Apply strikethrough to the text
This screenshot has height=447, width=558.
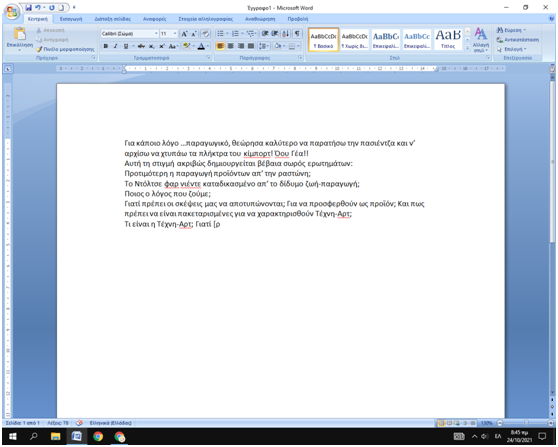point(141,46)
